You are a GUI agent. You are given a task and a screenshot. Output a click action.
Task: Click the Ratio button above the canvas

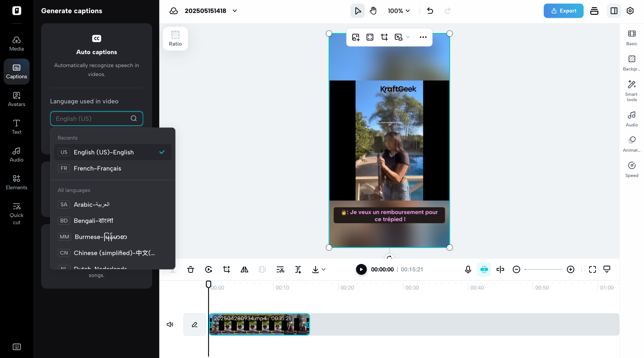pyautogui.click(x=175, y=38)
